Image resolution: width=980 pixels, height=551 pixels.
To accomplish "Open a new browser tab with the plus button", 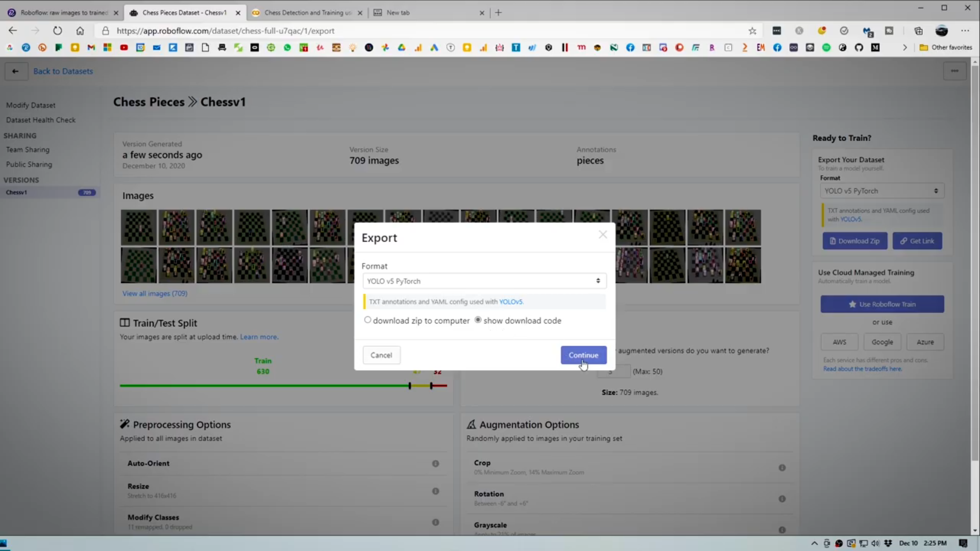I will click(499, 13).
